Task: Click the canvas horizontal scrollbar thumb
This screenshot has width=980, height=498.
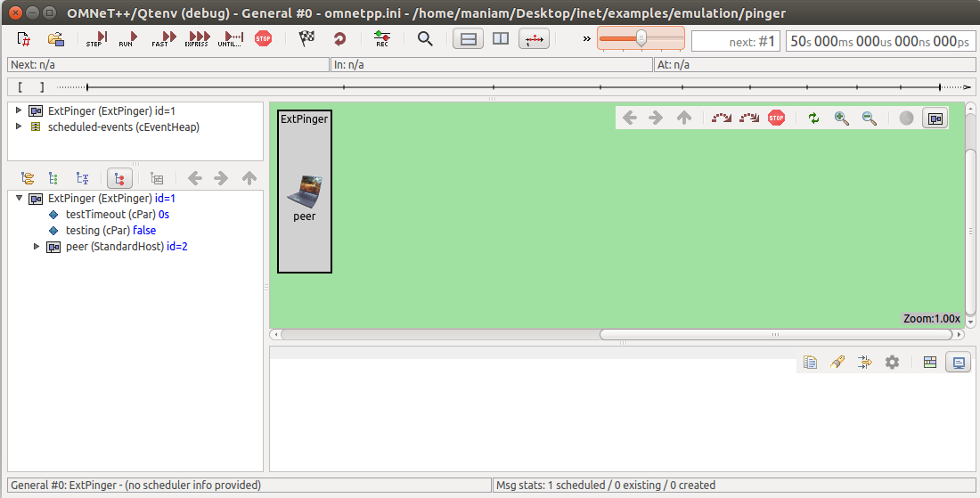Action: point(776,334)
